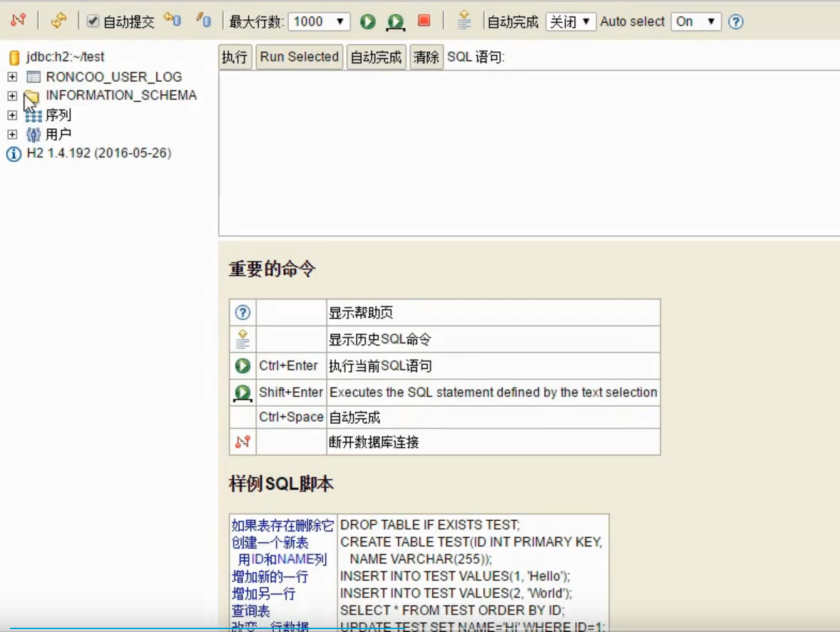The width and height of the screenshot is (840, 632).
Task: Click the commit icon in the toolbar
Action: pos(203,21)
